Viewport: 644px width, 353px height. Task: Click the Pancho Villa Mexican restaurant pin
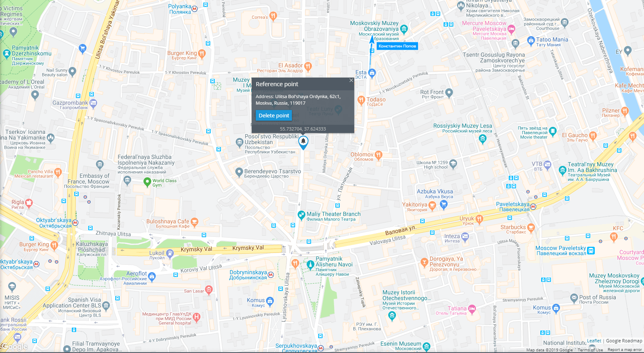pyautogui.click(x=58, y=172)
